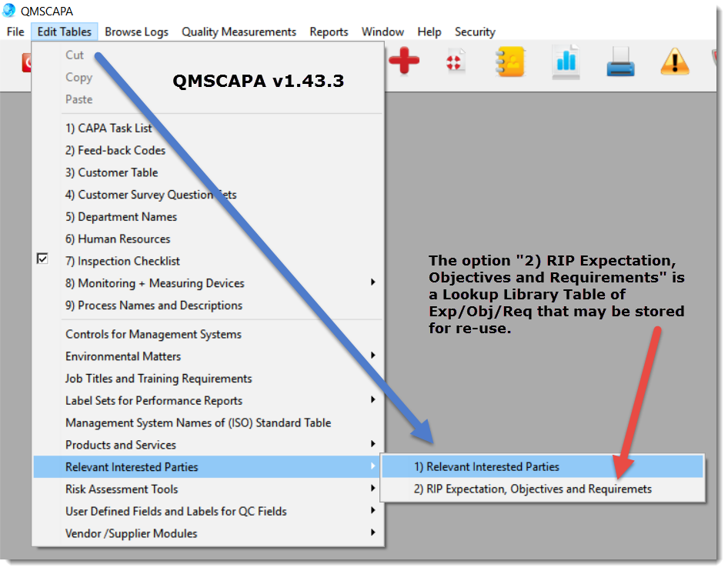Toggle the Inspection Checklist checkmark
Viewport: 728px width, 571px height.
[x=43, y=260]
